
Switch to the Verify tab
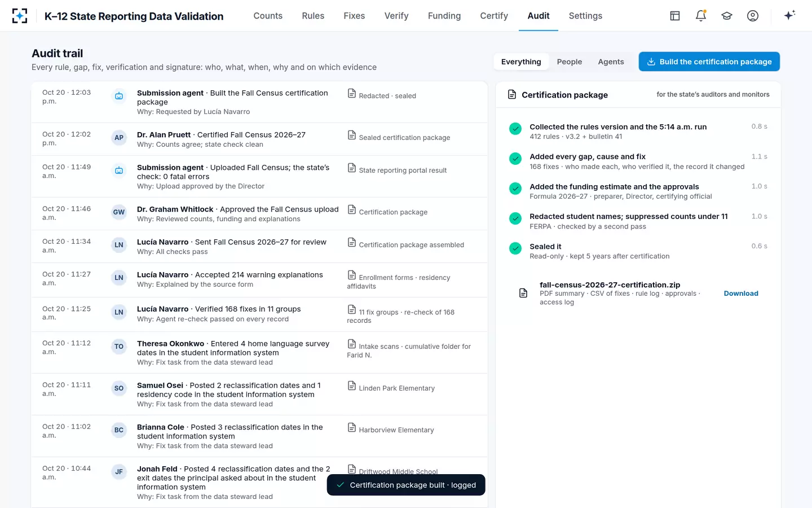396,16
